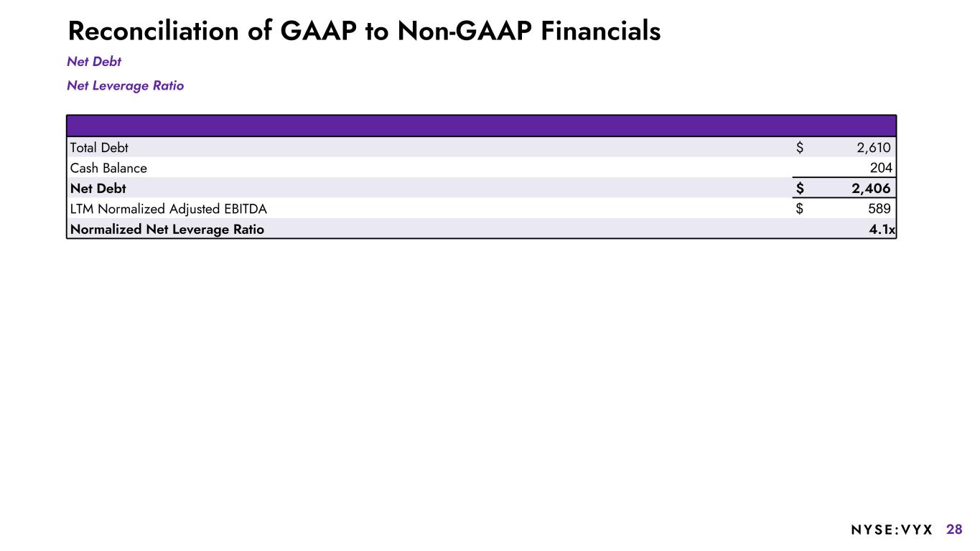The height and width of the screenshot is (551, 980).
Task: Select the 'Total Debt' row label
Action: pyautogui.click(x=99, y=148)
